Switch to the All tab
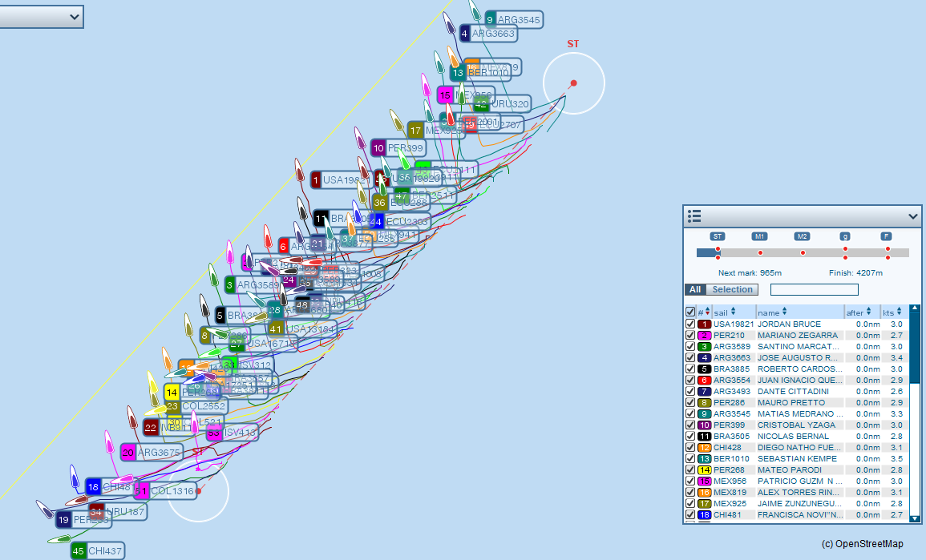 coord(695,290)
